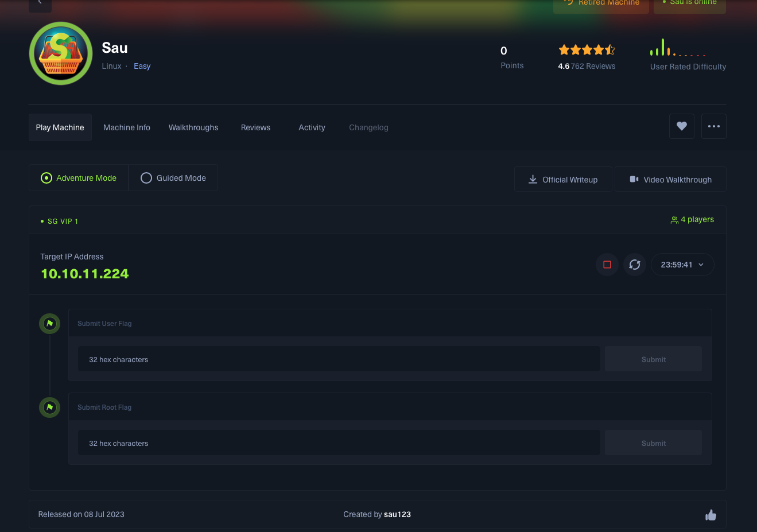Stop the machine with the red square icon
Image resolution: width=757 pixels, height=532 pixels.
point(607,265)
